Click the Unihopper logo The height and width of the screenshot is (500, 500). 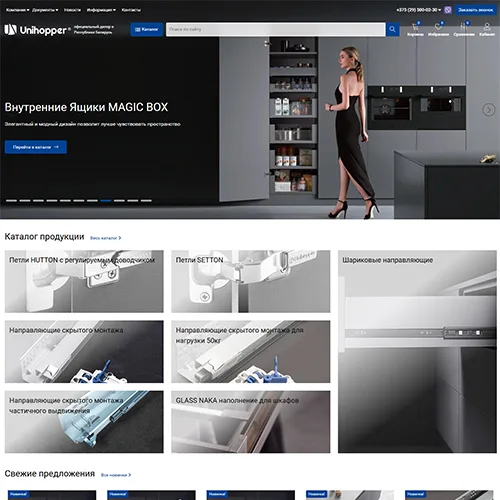pyautogui.click(x=37, y=30)
